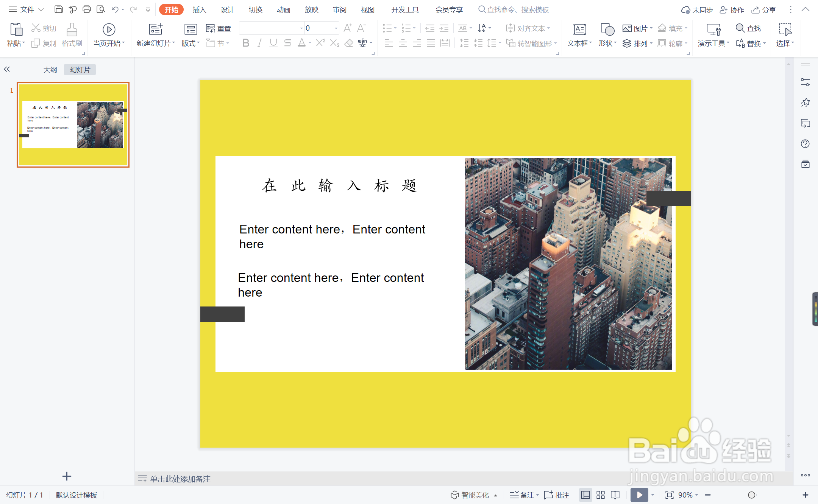Select slide 1 thumbnail
The height and width of the screenshot is (504, 818).
click(73, 125)
